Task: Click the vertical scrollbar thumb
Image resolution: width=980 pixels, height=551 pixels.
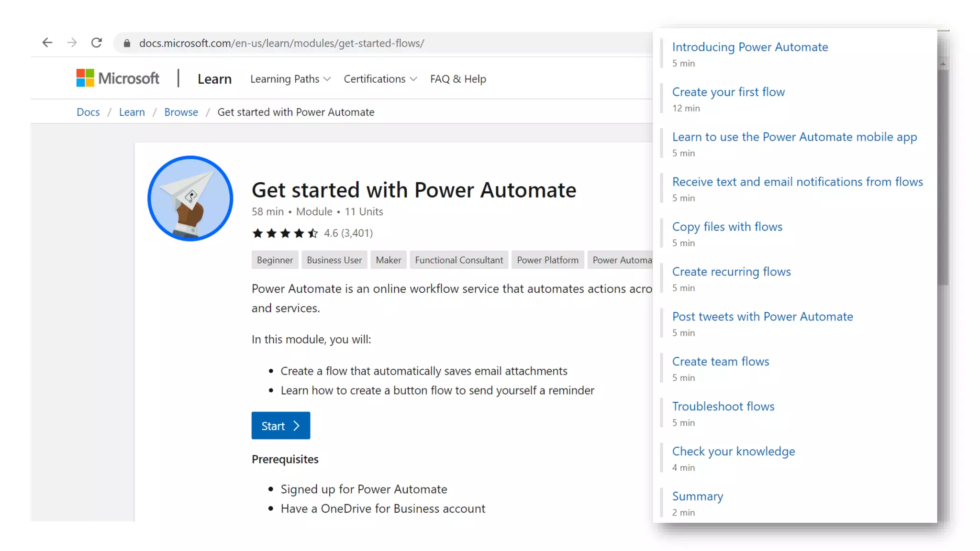Action: 943,177
